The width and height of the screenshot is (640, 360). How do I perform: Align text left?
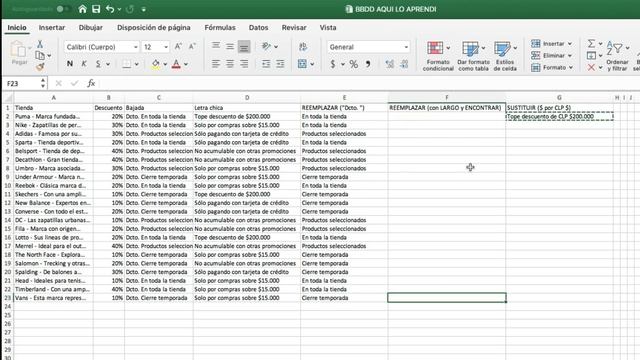click(x=216, y=64)
